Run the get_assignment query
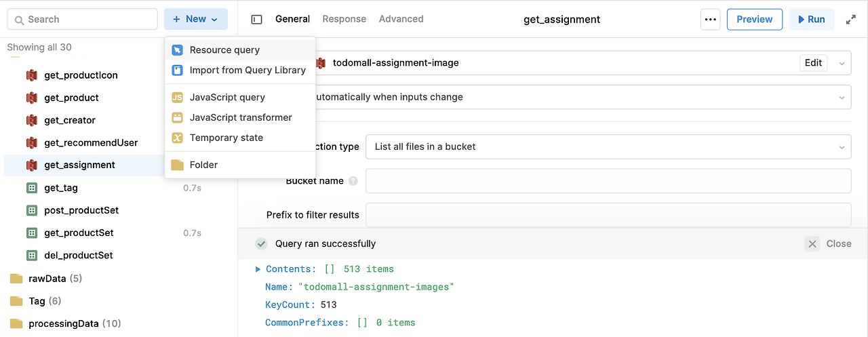The image size is (868, 337). click(811, 20)
